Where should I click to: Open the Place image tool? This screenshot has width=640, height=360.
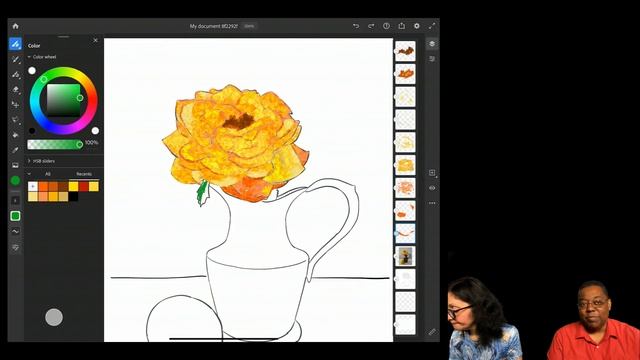[16, 165]
